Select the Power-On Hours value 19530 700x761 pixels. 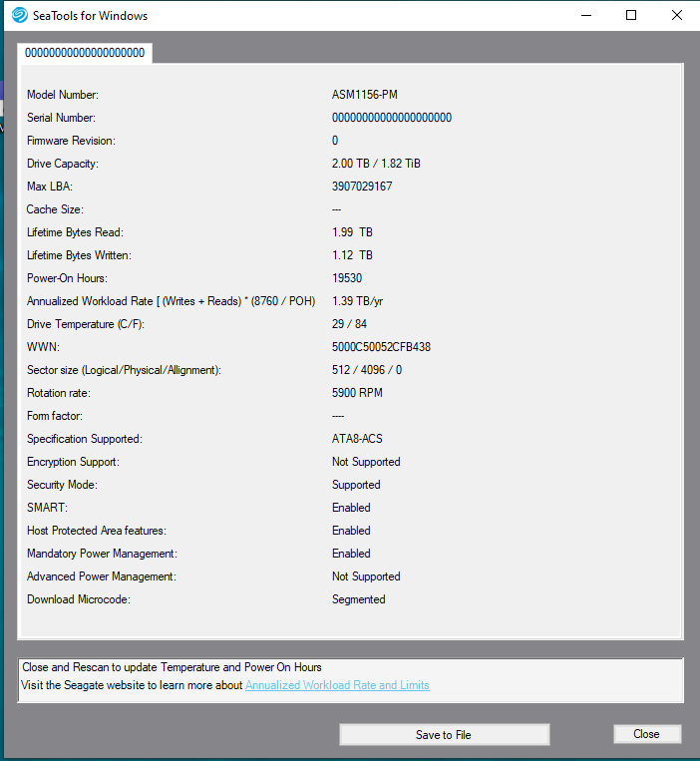coord(347,278)
